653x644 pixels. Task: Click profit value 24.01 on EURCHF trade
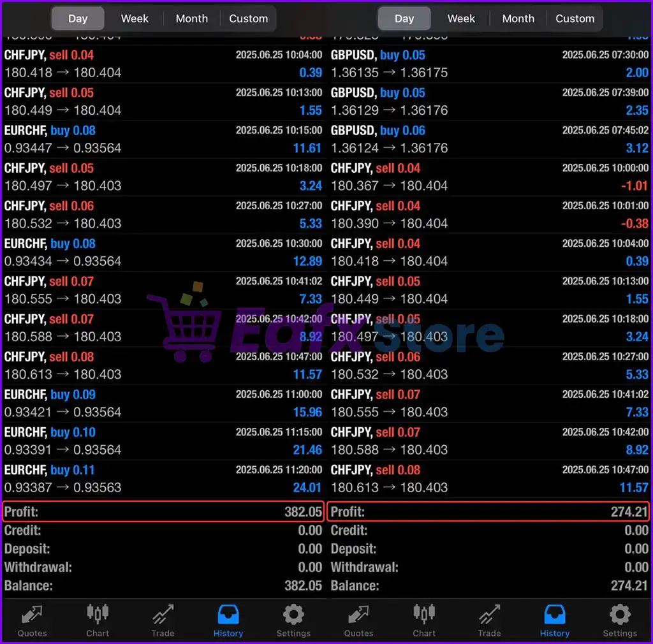[x=307, y=488]
